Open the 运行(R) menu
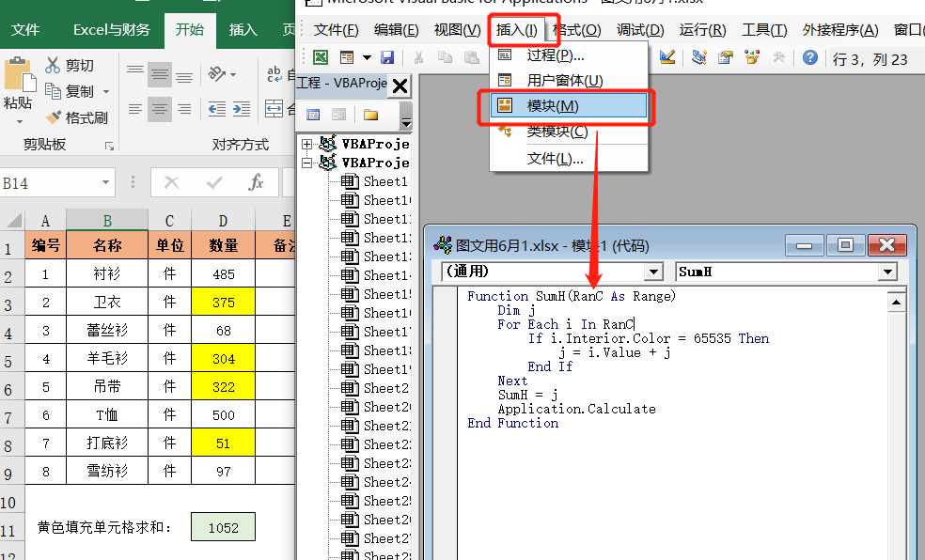The width and height of the screenshot is (925, 560). tap(702, 30)
